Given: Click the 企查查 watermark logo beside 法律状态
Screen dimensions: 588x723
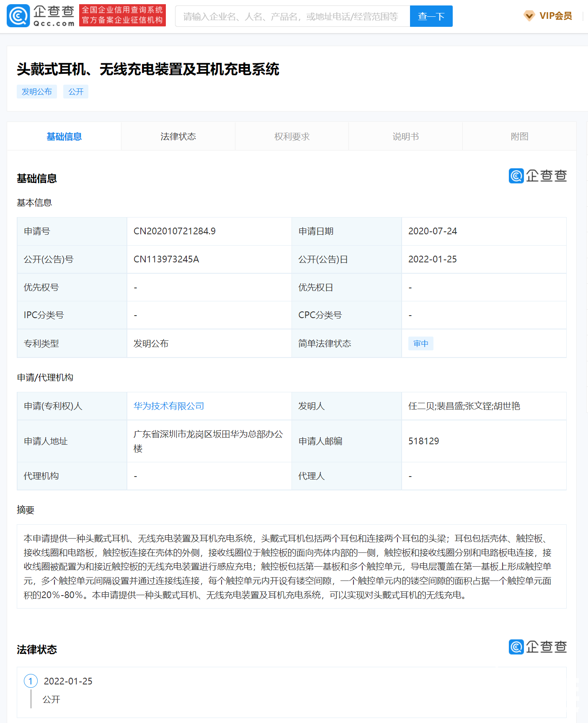Looking at the screenshot, I should click(x=537, y=647).
